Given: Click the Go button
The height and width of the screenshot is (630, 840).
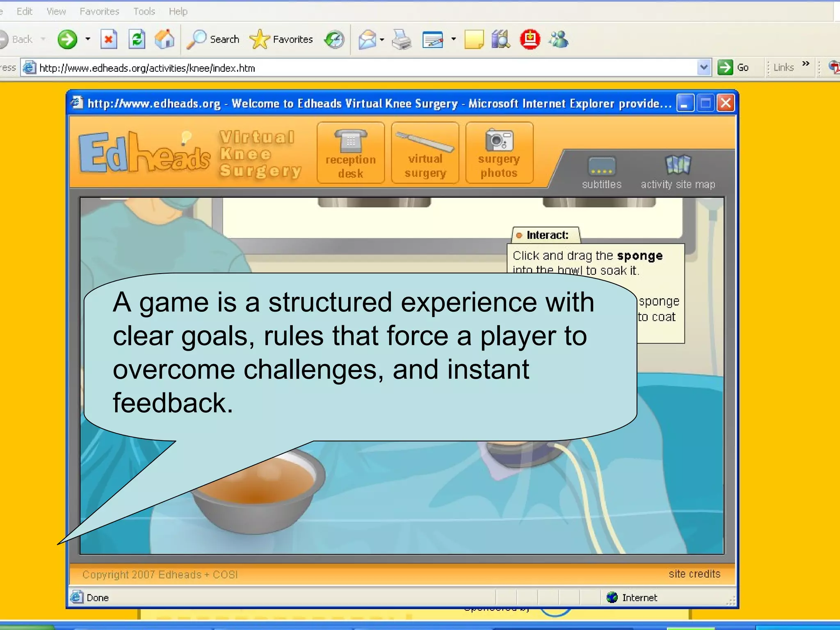Looking at the screenshot, I should click(x=734, y=67).
